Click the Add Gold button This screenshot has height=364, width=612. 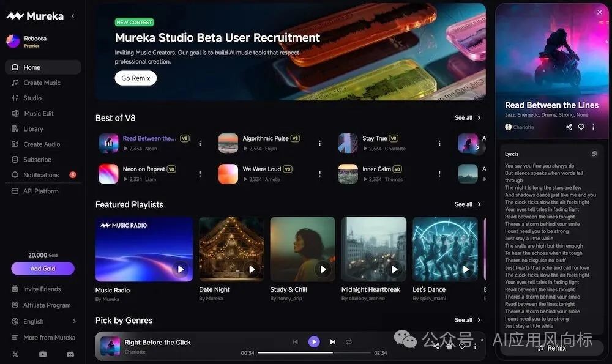[x=43, y=269]
